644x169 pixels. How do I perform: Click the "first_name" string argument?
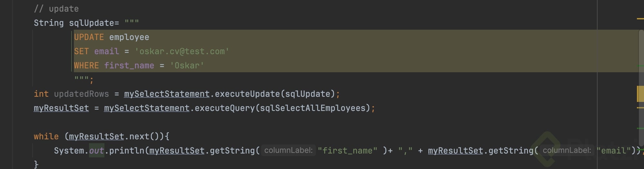pyautogui.click(x=347, y=151)
